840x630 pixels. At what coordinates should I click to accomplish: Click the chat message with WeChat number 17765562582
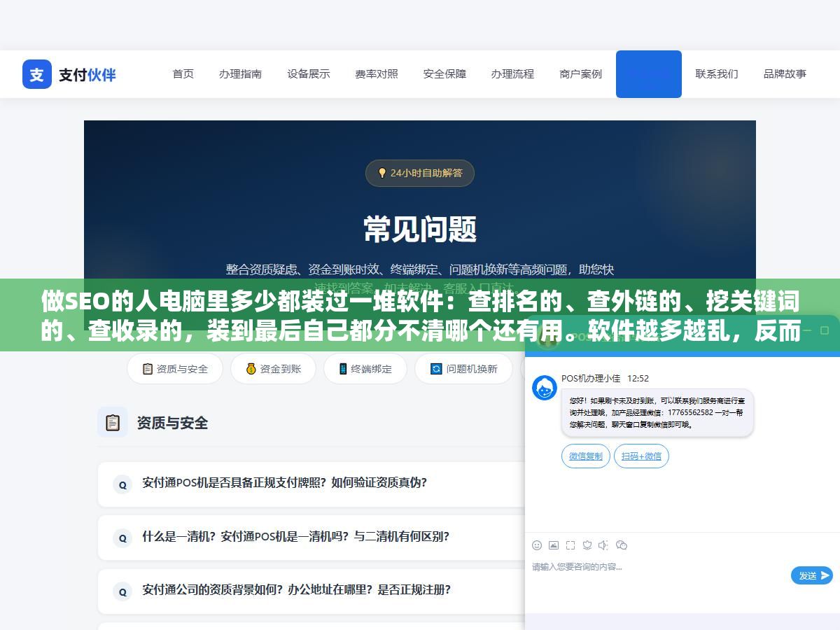[657, 413]
